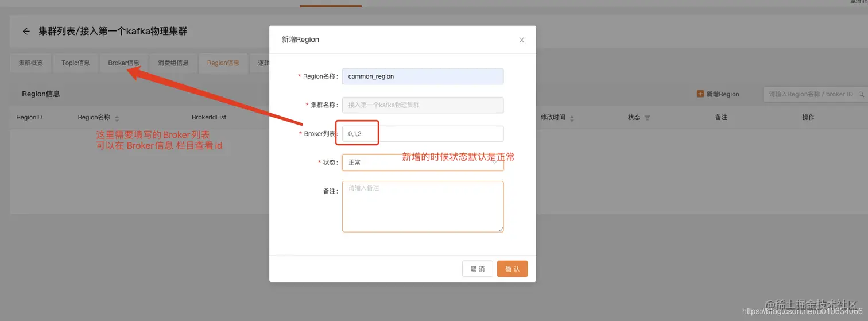
Task: Focus the Region名称 field with common_region
Action: [x=423, y=76]
